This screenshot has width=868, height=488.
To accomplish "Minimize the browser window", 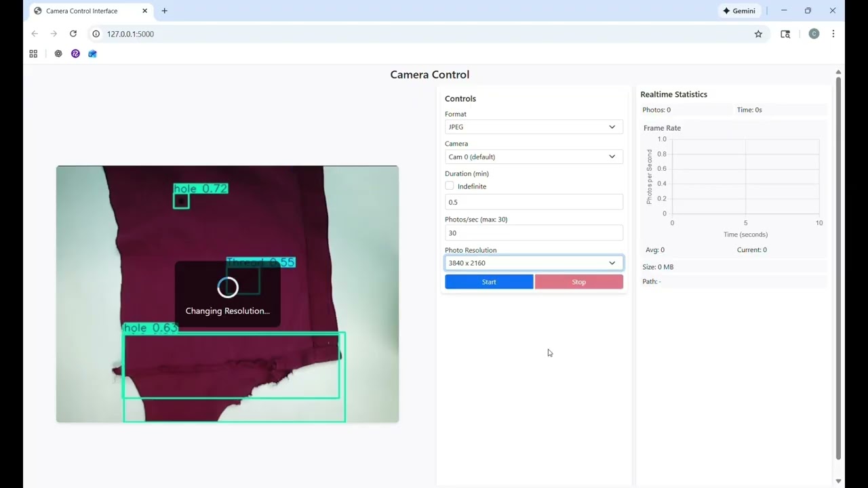I will click(784, 11).
